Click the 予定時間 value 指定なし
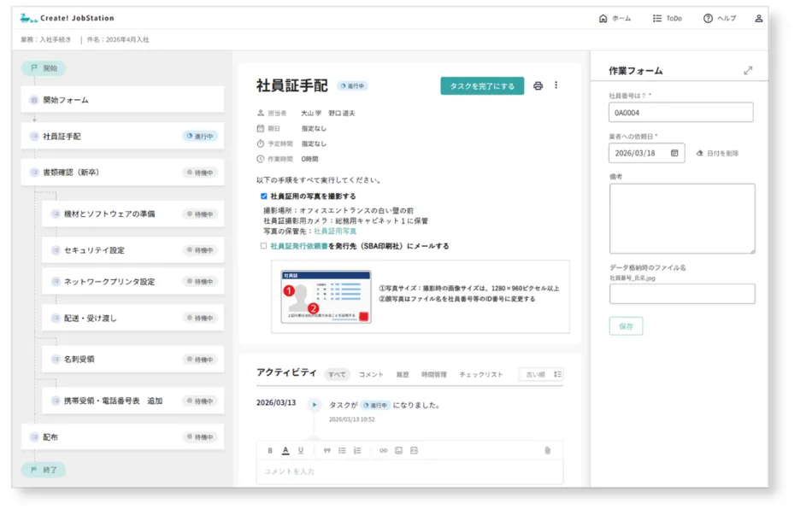The height and width of the screenshot is (521, 812). point(314,143)
